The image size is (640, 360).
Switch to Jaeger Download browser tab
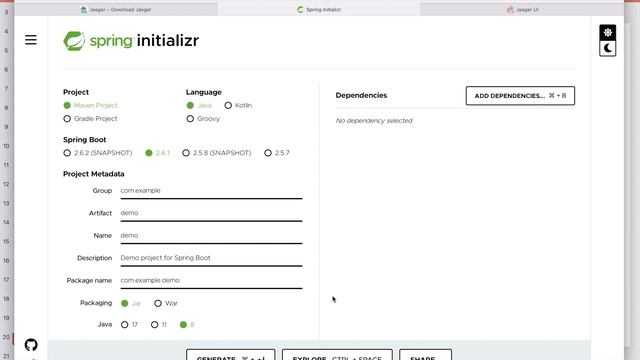click(x=116, y=9)
